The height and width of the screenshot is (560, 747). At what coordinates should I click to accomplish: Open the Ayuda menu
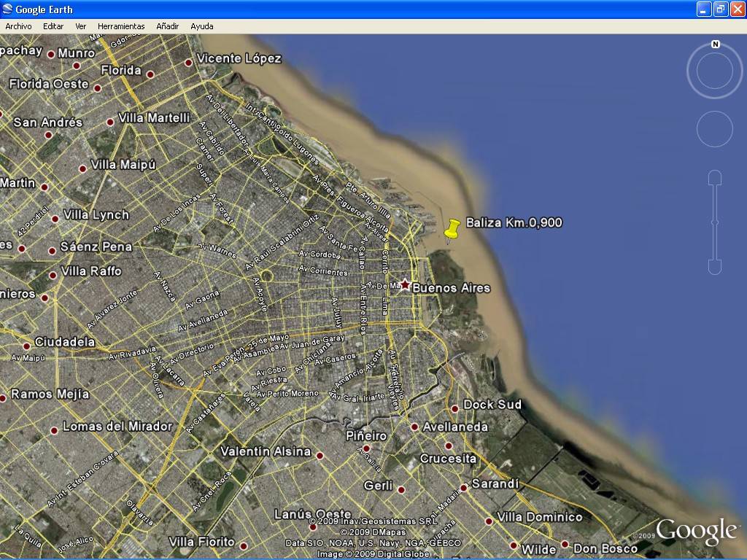[x=202, y=26]
